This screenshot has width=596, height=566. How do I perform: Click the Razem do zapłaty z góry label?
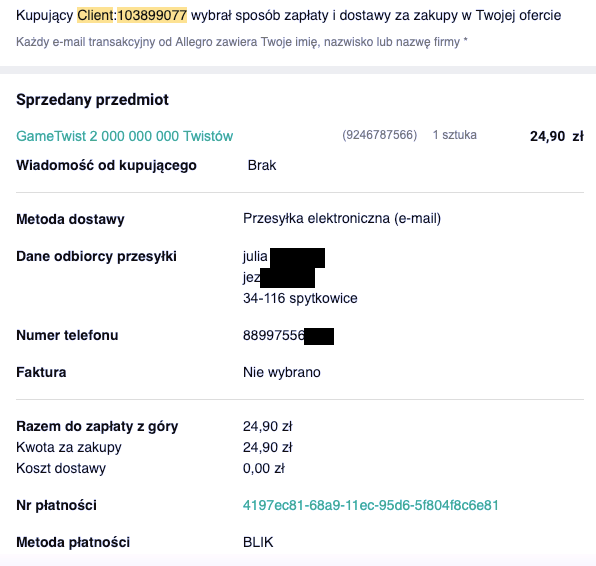click(97, 426)
